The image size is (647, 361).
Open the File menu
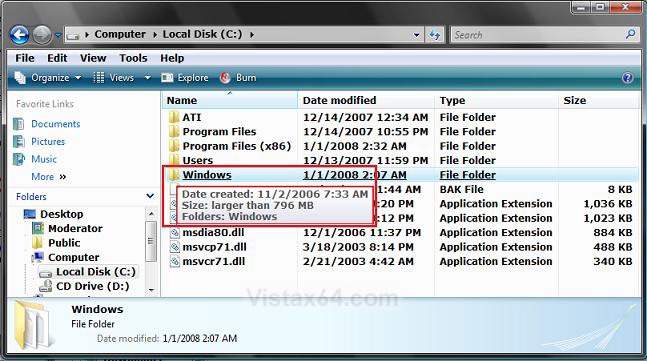(x=25, y=58)
